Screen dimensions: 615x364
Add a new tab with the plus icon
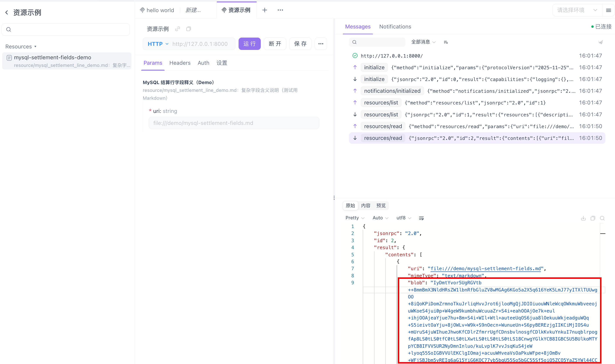coord(264,10)
